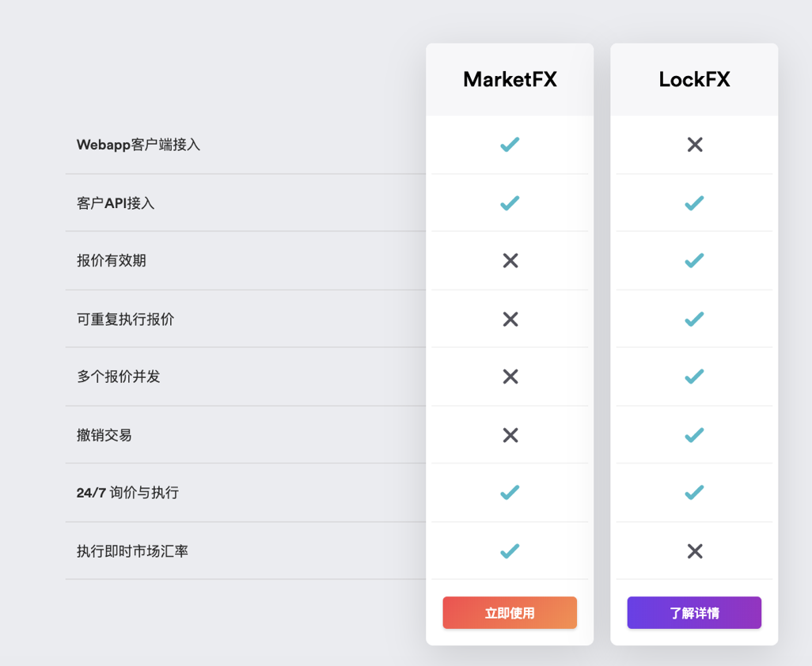This screenshot has width=812, height=666.
Task: Click the X mark for 报价有效期 under MarketFX
Action: tap(509, 261)
